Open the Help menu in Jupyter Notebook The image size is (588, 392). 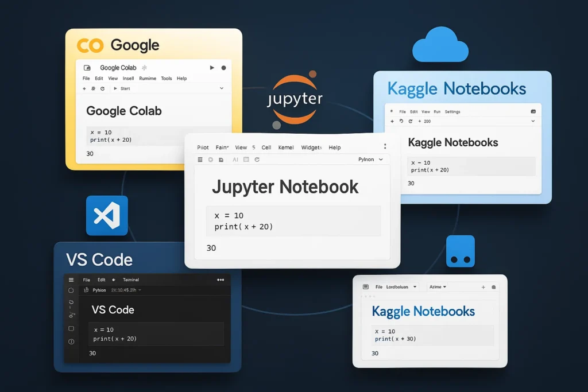pyautogui.click(x=335, y=148)
